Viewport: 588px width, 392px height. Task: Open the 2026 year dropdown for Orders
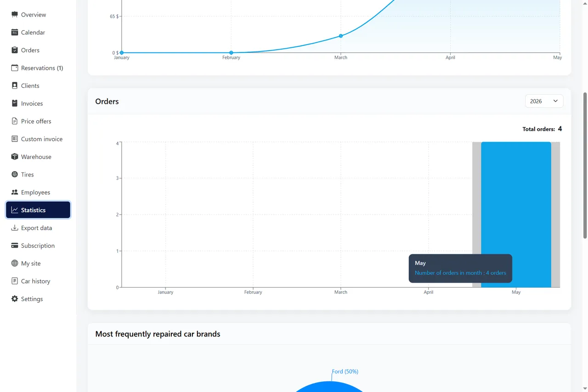tap(544, 101)
